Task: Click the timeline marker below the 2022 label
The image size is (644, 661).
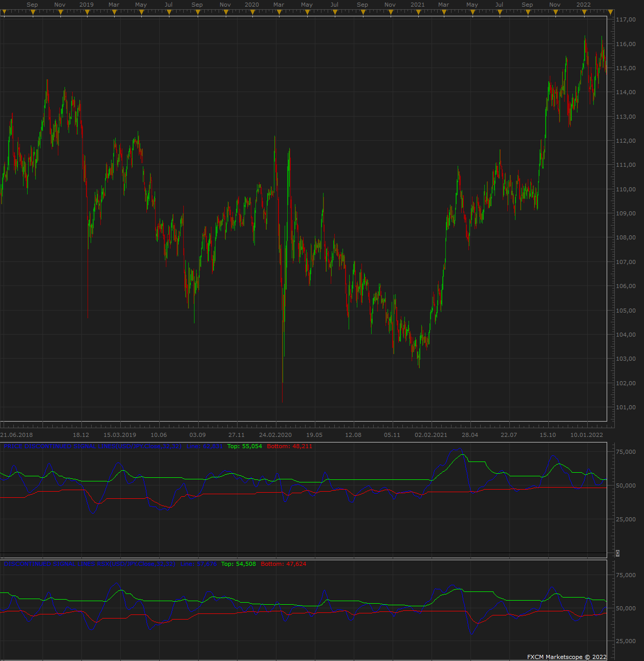Action: tap(583, 12)
